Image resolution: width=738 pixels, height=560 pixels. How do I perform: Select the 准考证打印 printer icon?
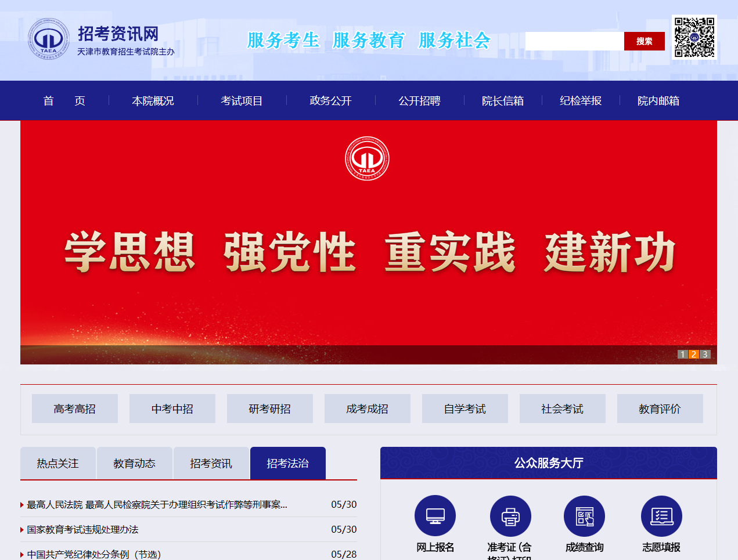(x=510, y=514)
